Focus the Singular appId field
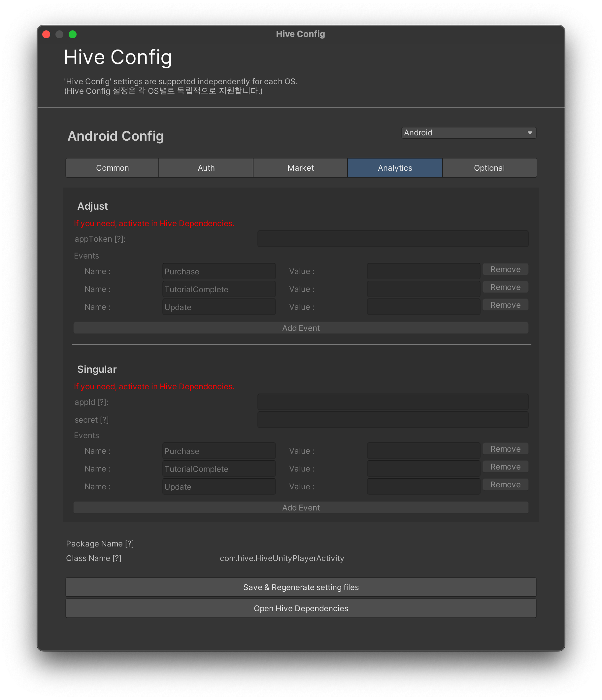 point(393,402)
